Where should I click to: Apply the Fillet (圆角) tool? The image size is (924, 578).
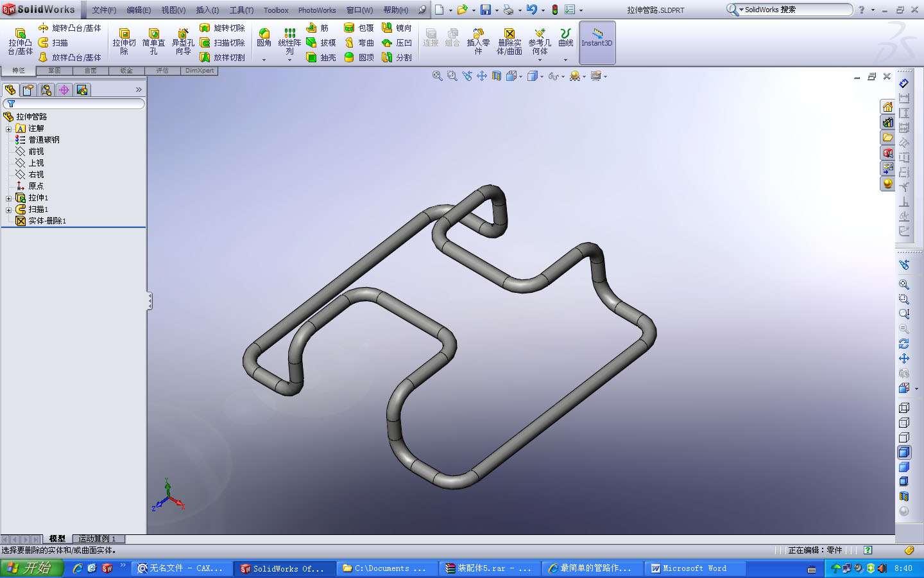[x=264, y=38]
